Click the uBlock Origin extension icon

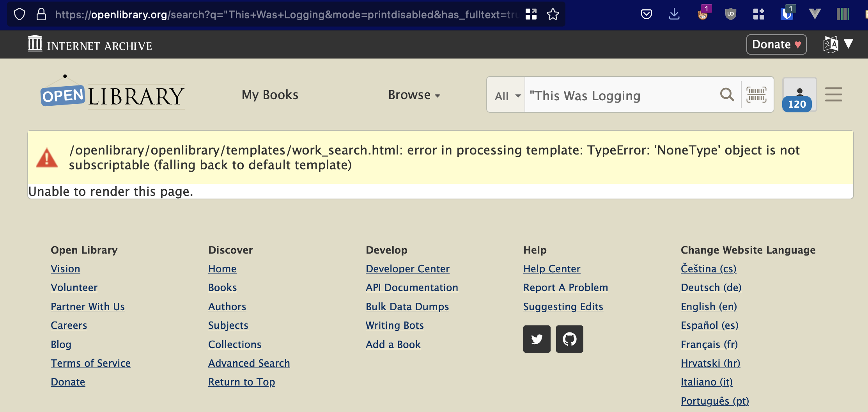point(730,14)
